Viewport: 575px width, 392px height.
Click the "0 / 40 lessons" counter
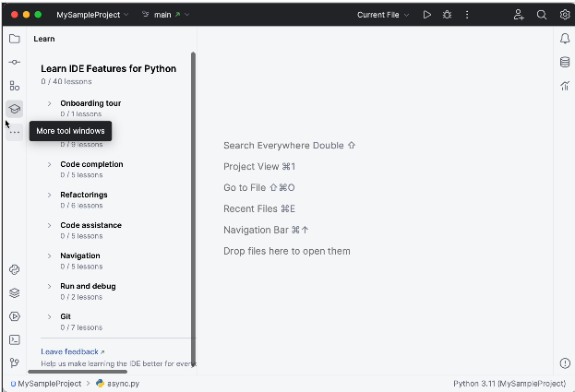click(66, 81)
